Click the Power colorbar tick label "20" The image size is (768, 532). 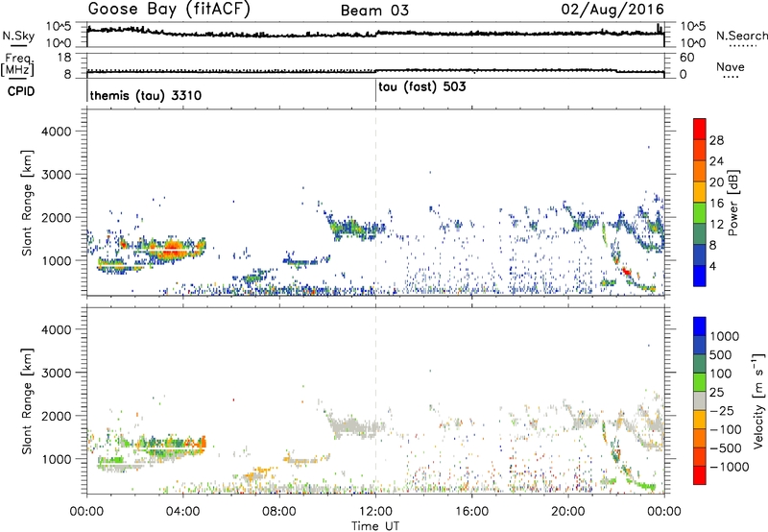coord(716,182)
